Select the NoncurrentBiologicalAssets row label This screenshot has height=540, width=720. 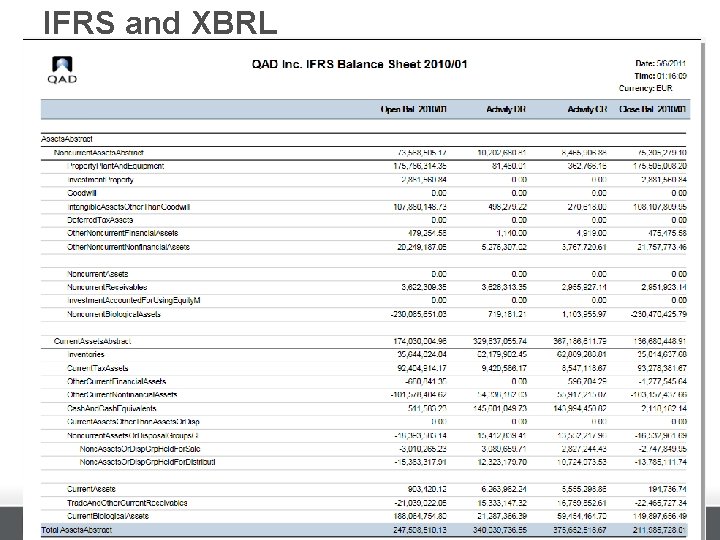coord(114,314)
